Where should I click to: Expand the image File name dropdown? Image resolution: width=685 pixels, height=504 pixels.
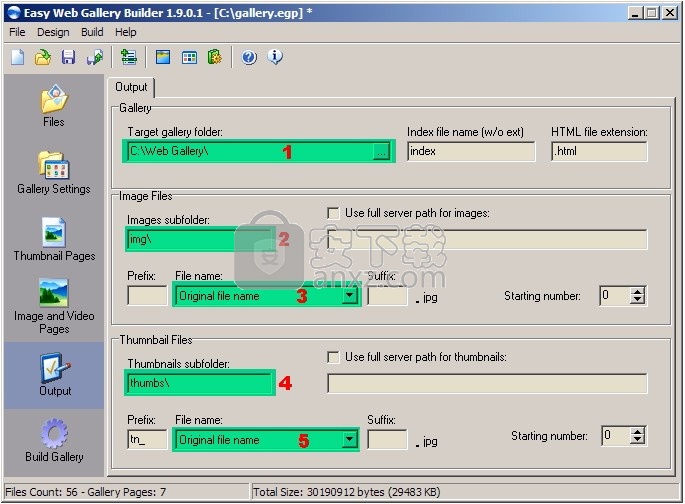point(349,296)
